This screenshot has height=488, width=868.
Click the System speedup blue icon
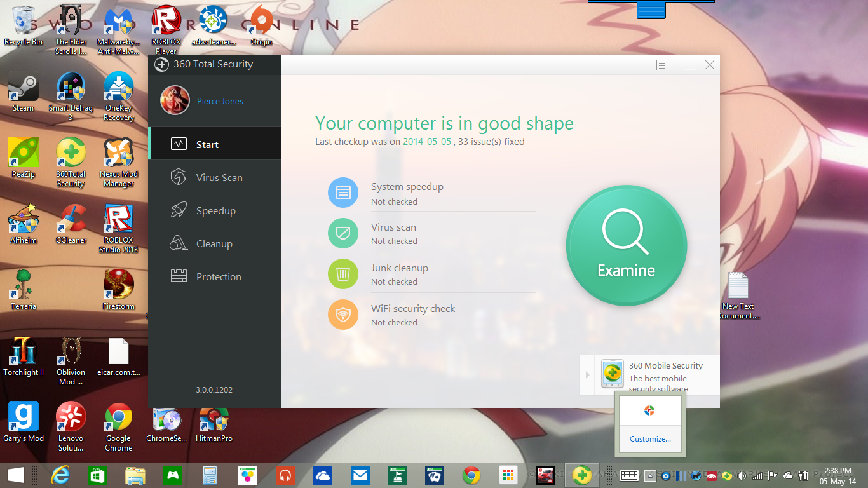(343, 193)
